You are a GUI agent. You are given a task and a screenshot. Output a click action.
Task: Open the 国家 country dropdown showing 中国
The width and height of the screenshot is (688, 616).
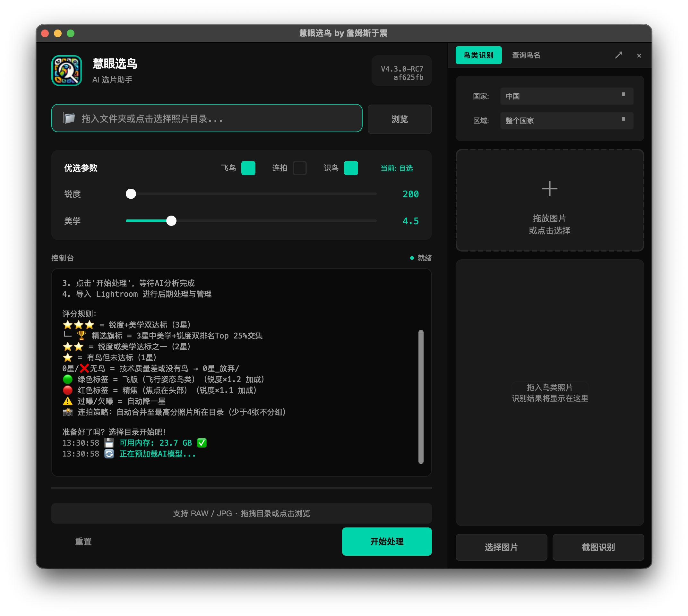coord(566,96)
